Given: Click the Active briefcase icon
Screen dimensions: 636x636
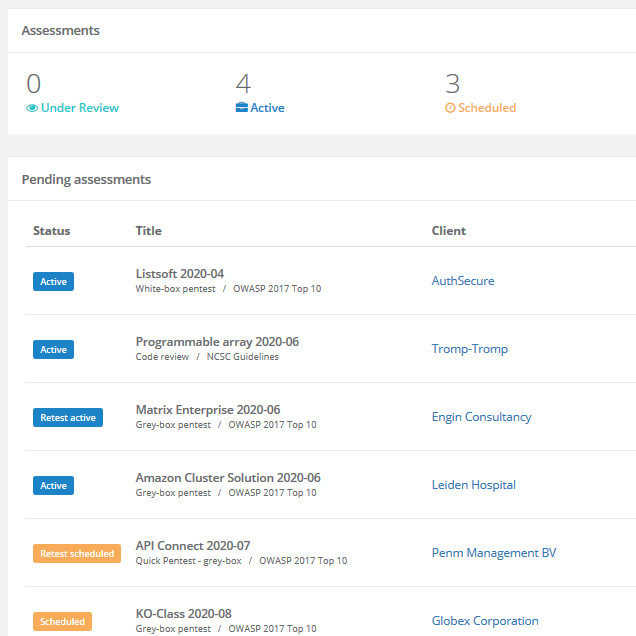Looking at the screenshot, I should [242, 107].
